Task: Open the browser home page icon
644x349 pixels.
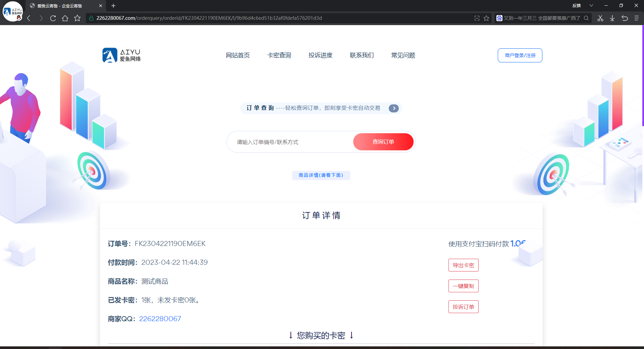Action: 65,18
